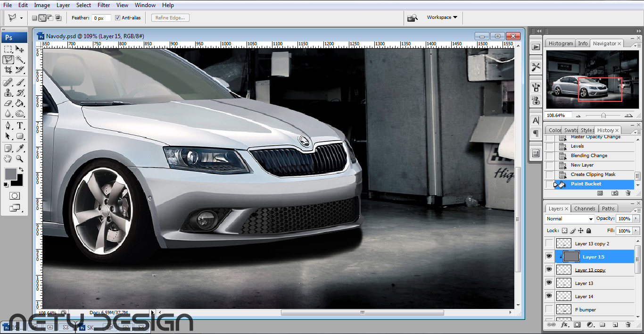Screen dimensions: 644x334
Task: Select the Eraser tool
Action: tap(8, 103)
